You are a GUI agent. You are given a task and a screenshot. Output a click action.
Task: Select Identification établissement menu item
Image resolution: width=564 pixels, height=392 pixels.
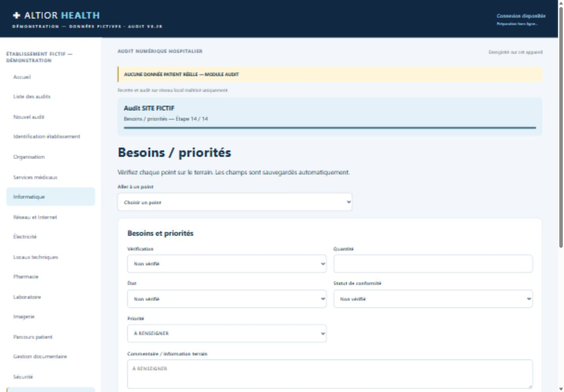[51, 137]
